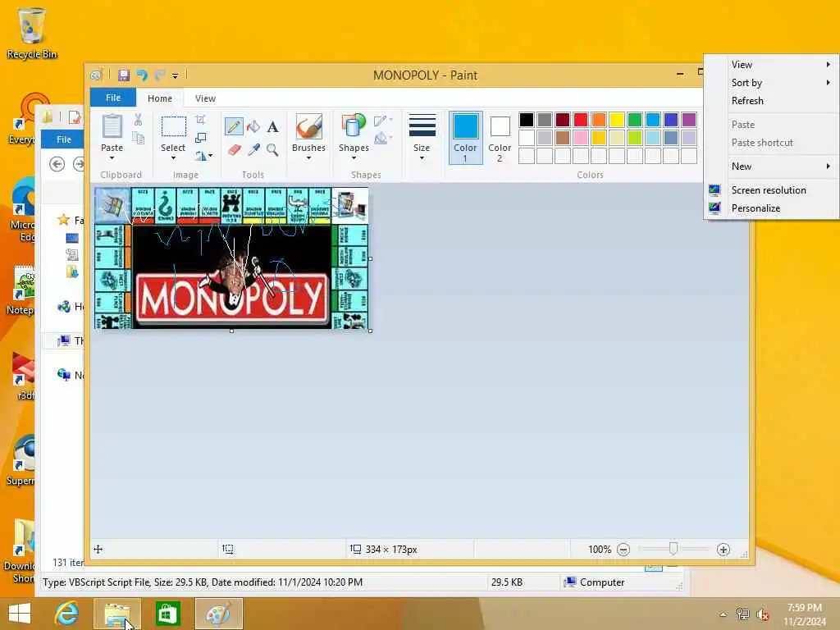Select the Magnifier tool
The width and height of the screenshot is (840, 630).
[x=272, y=150]
